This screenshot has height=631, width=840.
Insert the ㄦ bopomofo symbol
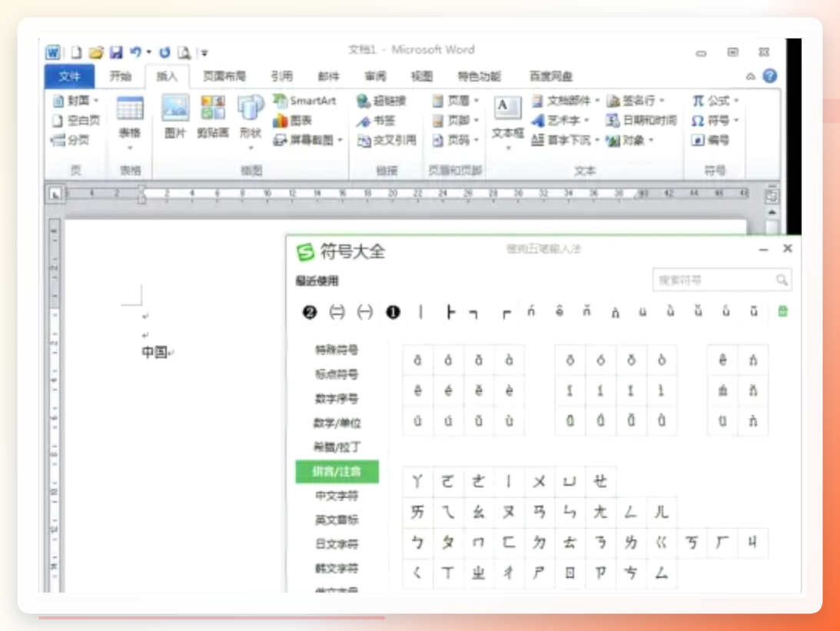point(662,512)
